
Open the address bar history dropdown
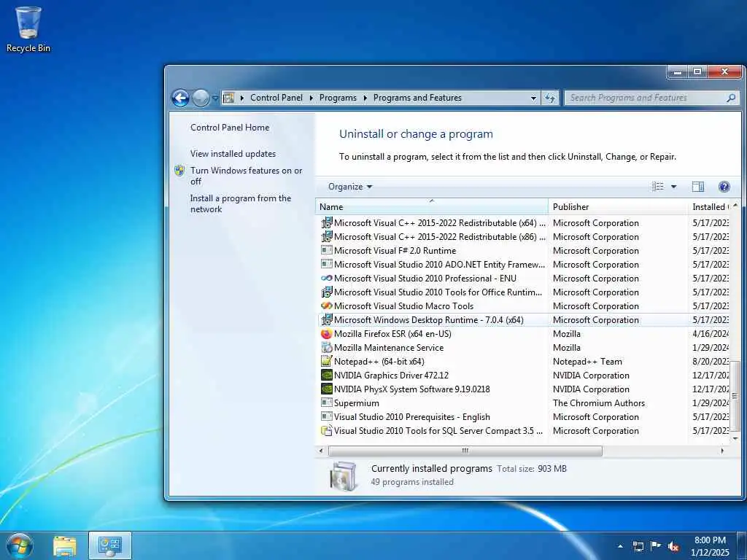(533, 98)
